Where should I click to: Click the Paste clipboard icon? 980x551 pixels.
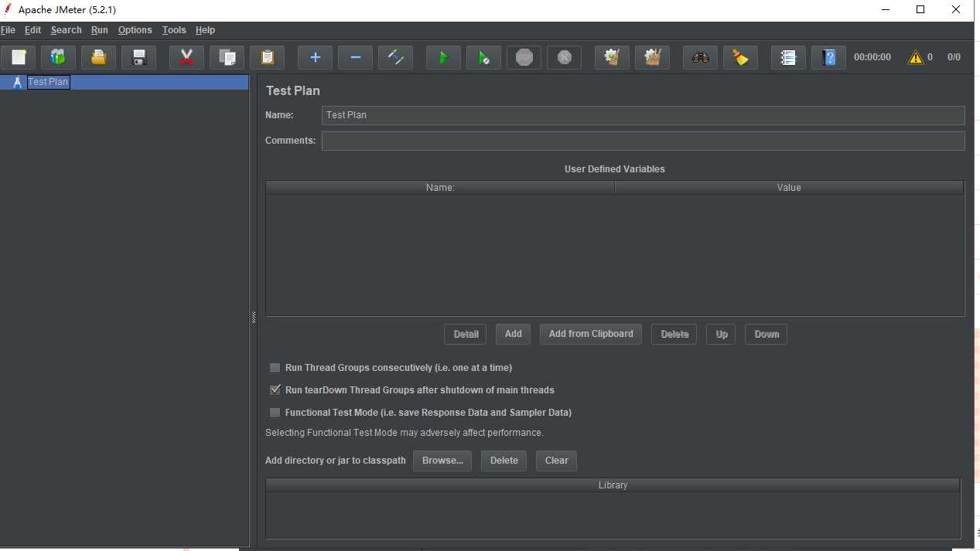pyautogui.click(x=267, y=57)
